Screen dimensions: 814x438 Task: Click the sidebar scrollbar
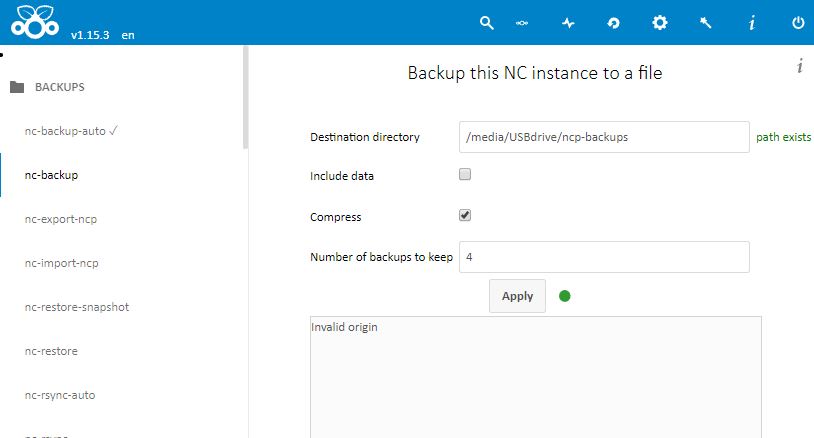(246, 98)
